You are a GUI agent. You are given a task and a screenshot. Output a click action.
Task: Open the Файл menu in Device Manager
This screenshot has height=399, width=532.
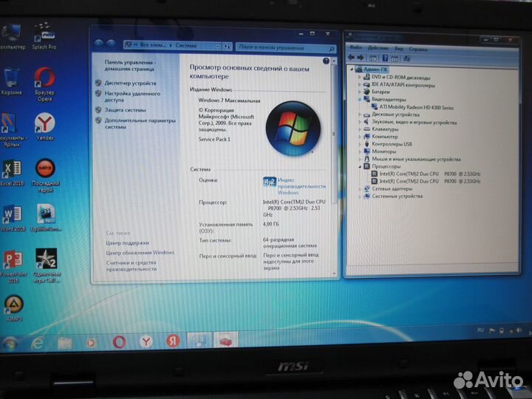point(356,47)
